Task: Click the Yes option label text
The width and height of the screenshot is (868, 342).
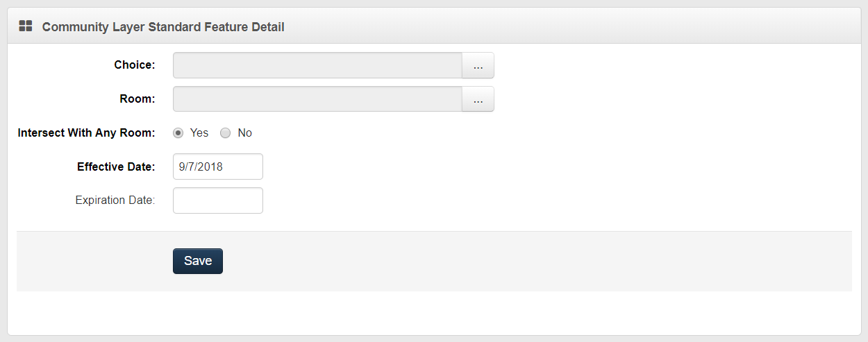Action: point(199,132)
